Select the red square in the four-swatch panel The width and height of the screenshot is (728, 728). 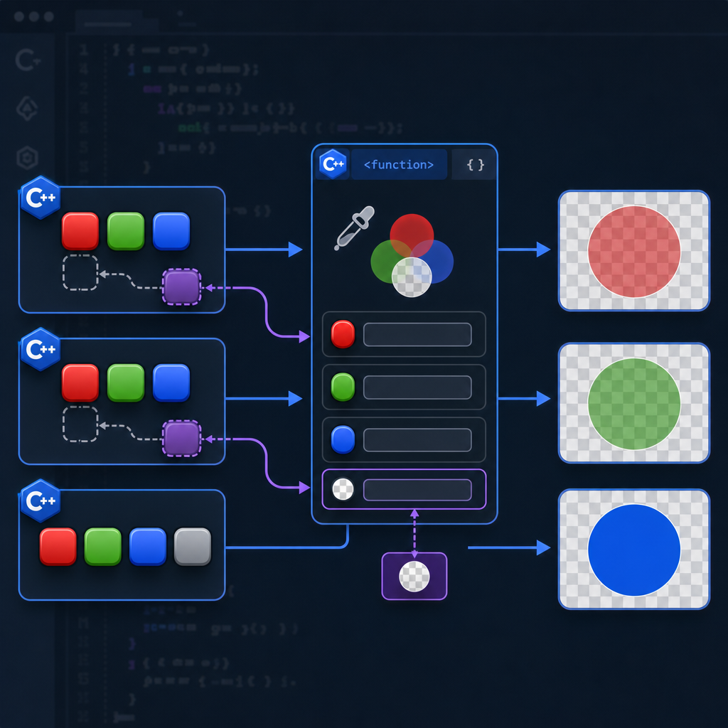(x=58, y=547)
